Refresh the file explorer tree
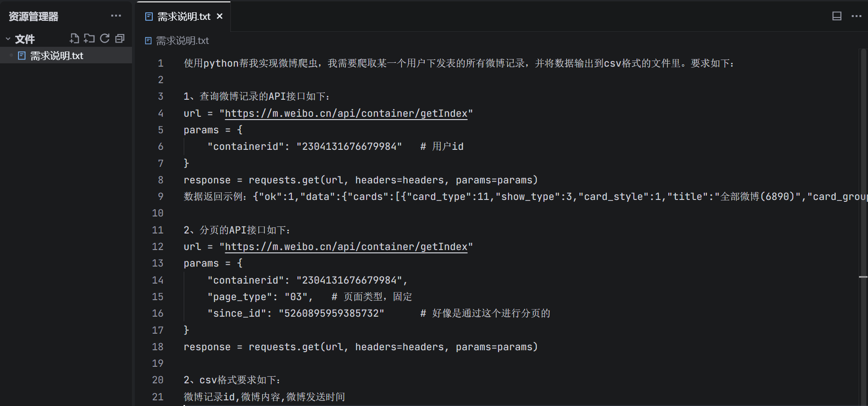The image size is (868, 406). [x=105, y=38]
